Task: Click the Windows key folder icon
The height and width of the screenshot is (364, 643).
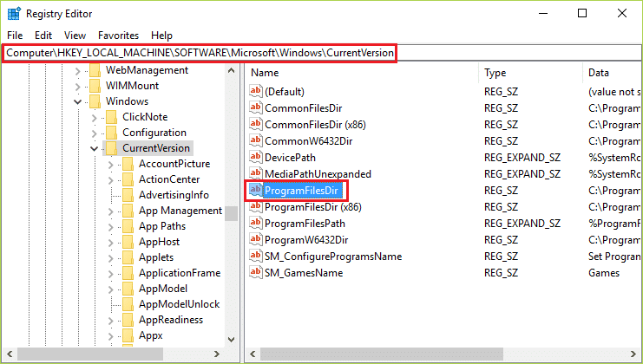Action: [95, 101]
